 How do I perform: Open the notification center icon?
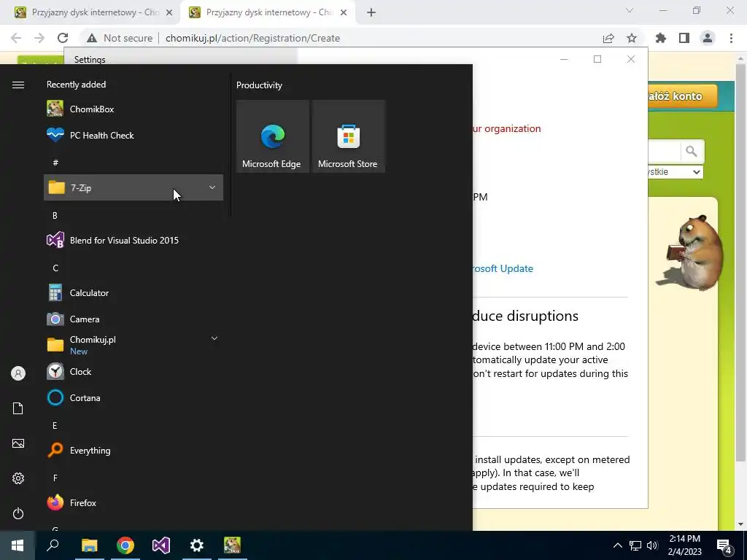click(724, 545)
